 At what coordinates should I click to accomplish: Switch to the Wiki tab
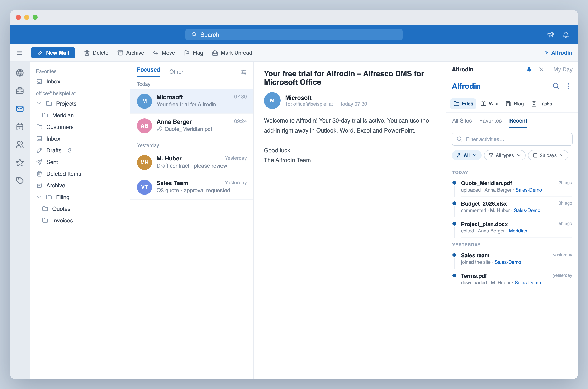489,104
